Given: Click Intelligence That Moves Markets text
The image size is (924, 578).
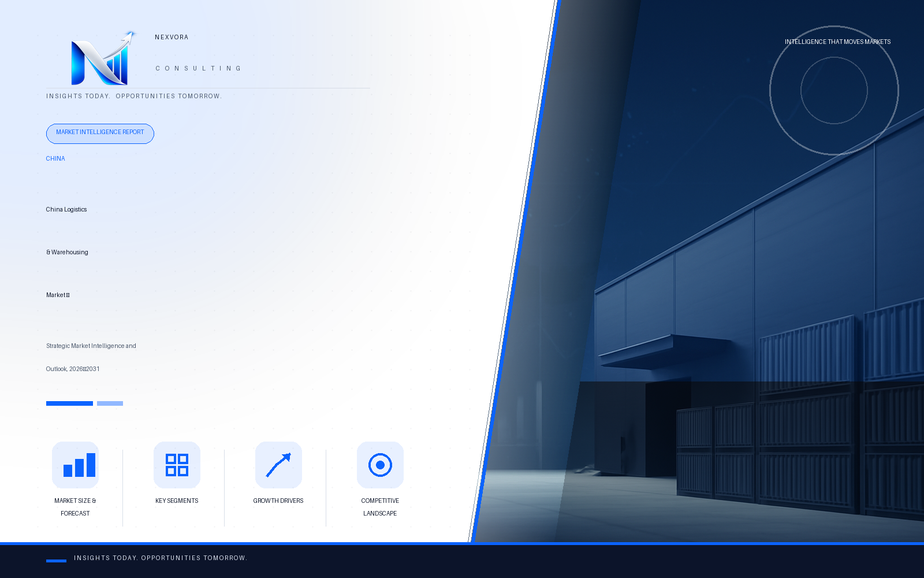Looking at the screenshot, I should pyautogui.click(x=837, y=42).
